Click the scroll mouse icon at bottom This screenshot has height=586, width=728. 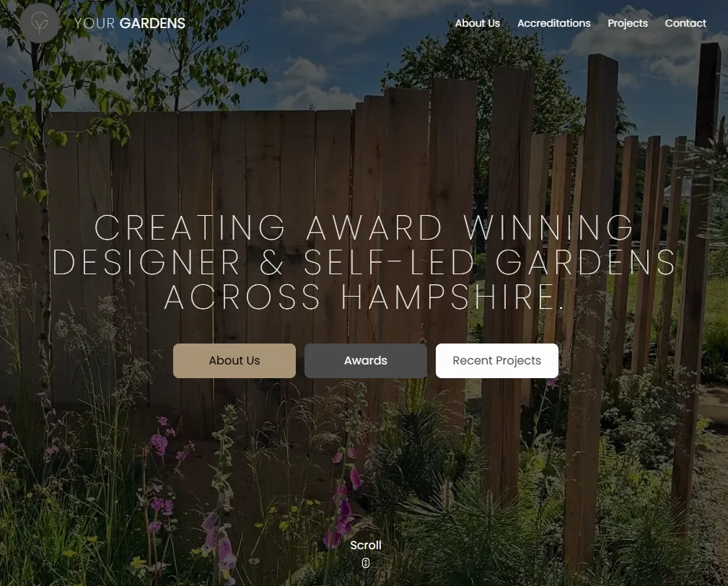[x=365, y=563]
